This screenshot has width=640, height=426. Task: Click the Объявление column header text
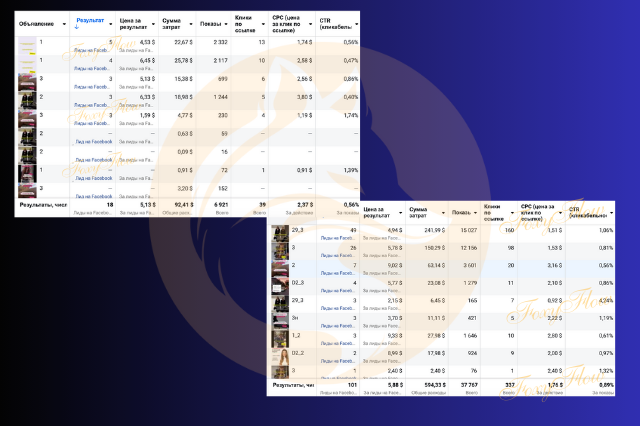(x=36, y=24)
